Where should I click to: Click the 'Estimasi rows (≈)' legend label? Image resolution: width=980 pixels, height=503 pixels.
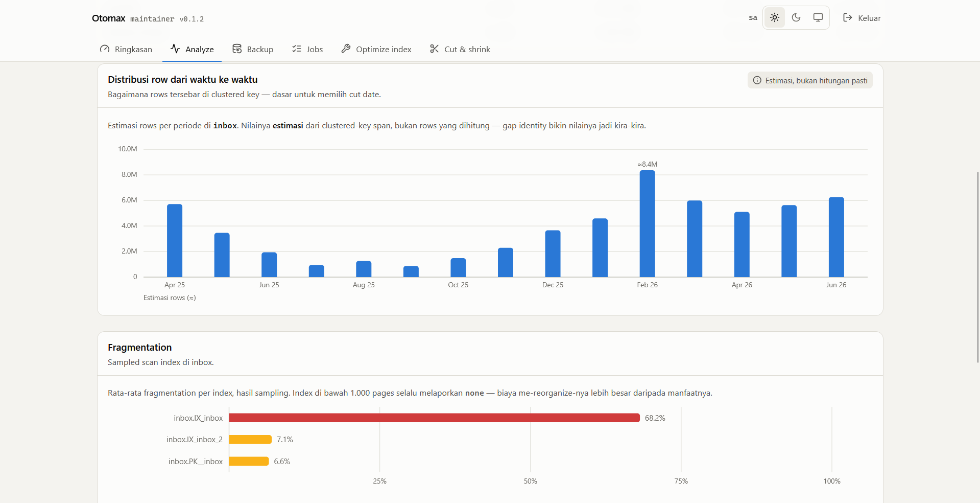[x=170, y=298]
